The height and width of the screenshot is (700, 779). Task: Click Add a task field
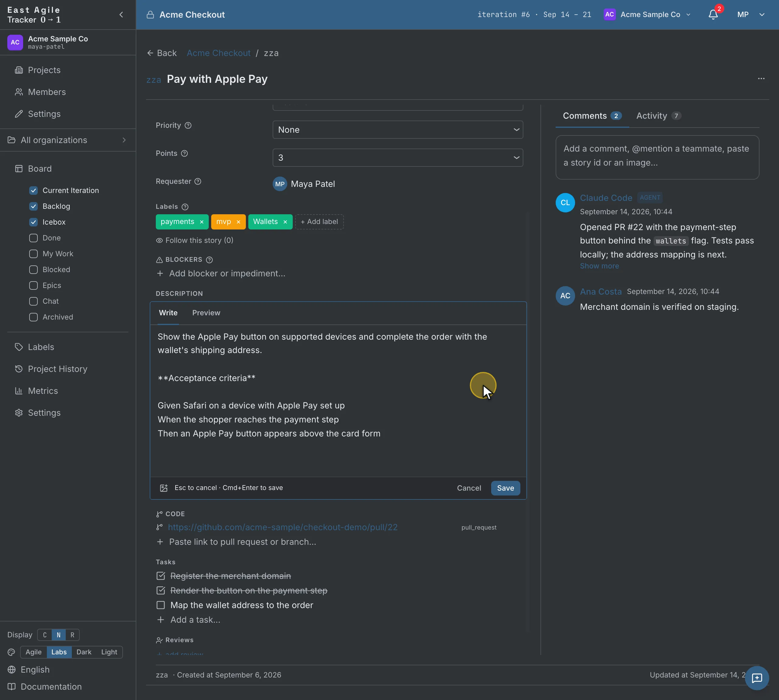click(x=195, y=620)
